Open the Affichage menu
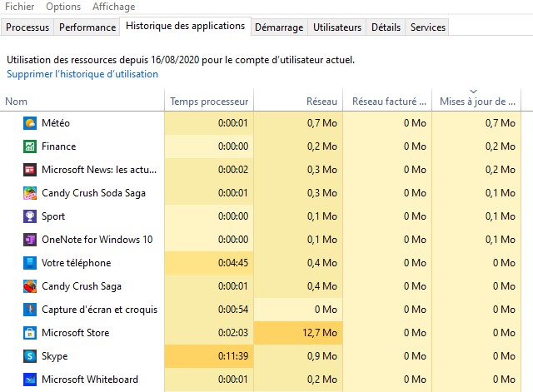 pyautogui.click(x=113, y=7)
